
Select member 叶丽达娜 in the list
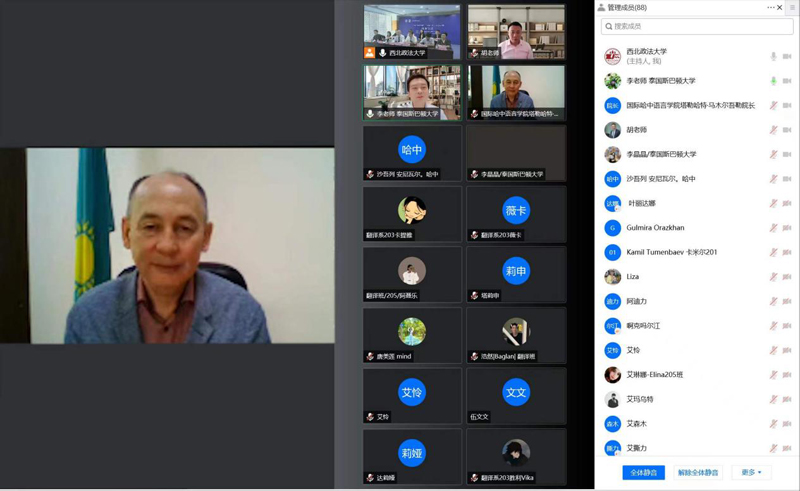641,204
